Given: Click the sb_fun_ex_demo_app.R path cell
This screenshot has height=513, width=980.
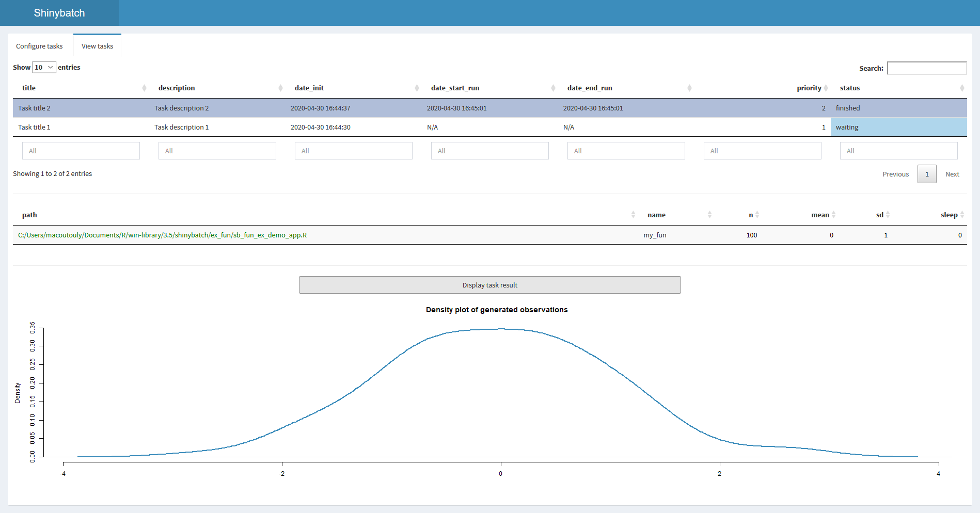Looking at the screenshot, I should click(325, 235).
